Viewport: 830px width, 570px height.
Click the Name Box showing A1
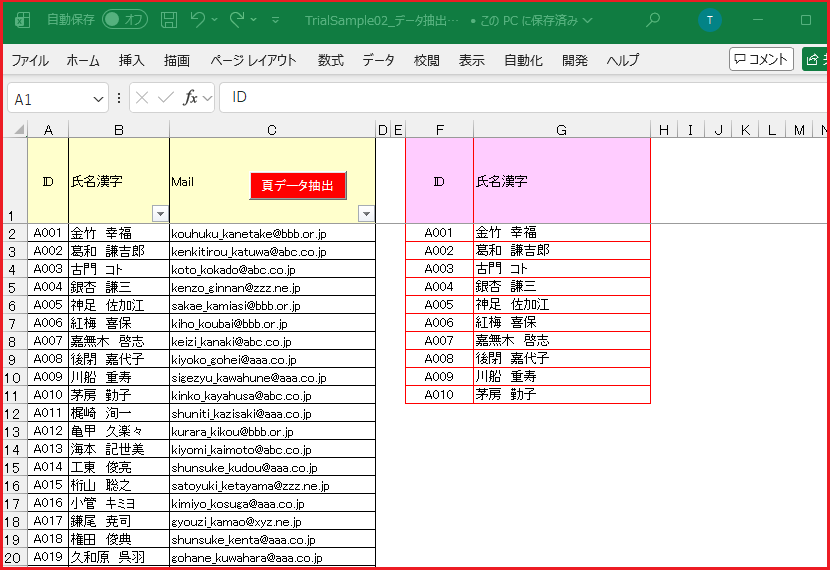point(49,99)
